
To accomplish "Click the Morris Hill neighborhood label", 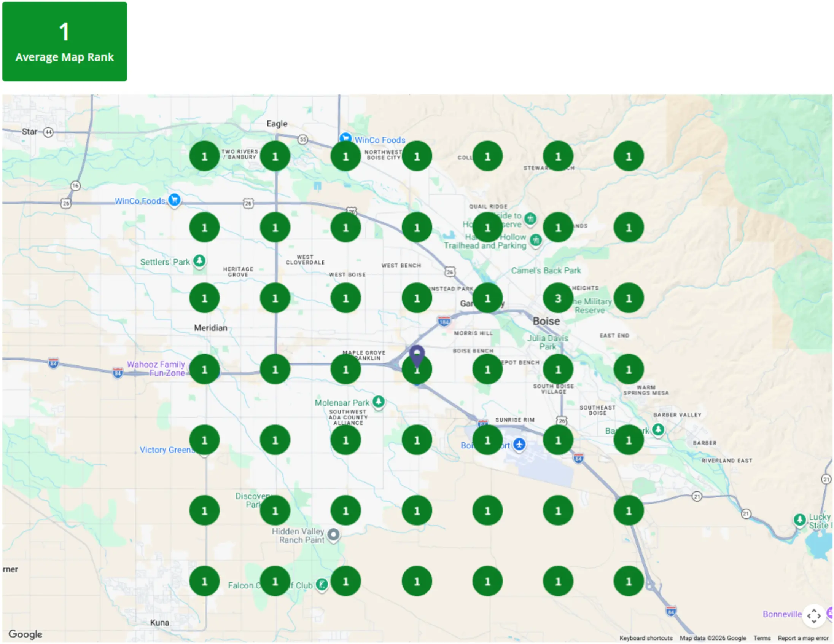I will pyautogui.click(x=473, y=333).
